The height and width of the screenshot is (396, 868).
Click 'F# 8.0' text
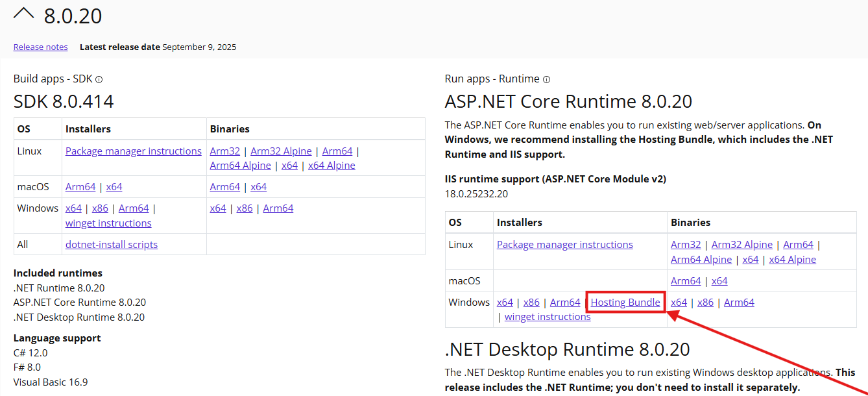(x=27, y=367)
